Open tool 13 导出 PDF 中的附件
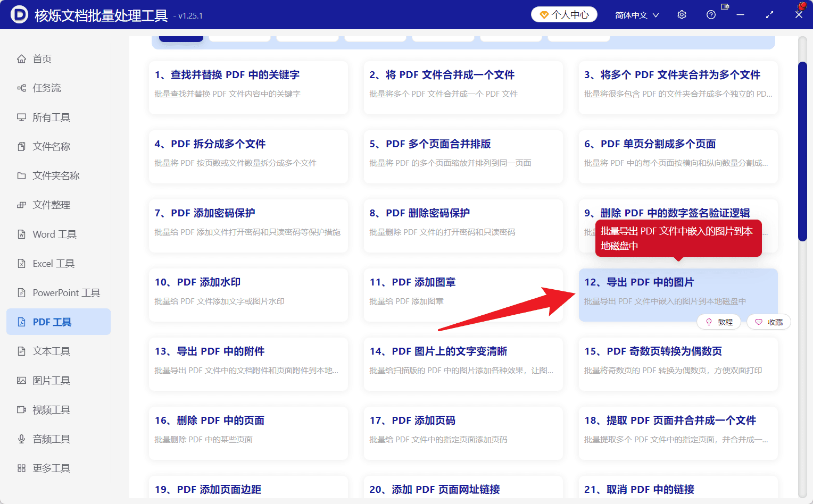This screenshot has height=504, width=813. (248, 364)
